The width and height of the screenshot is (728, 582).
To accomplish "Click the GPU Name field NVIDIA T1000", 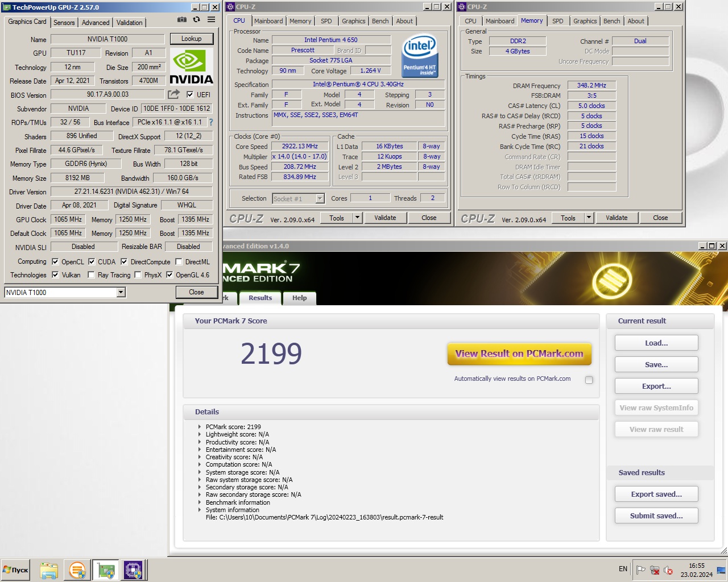I will click(x=107, y=39).
